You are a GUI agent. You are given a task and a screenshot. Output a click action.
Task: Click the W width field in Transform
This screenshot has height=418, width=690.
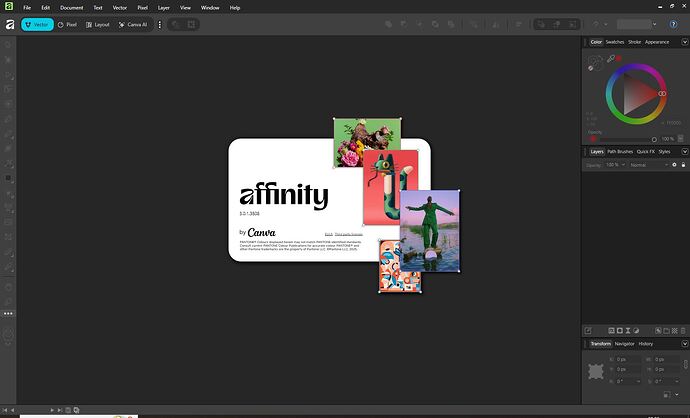coord(666,359)
